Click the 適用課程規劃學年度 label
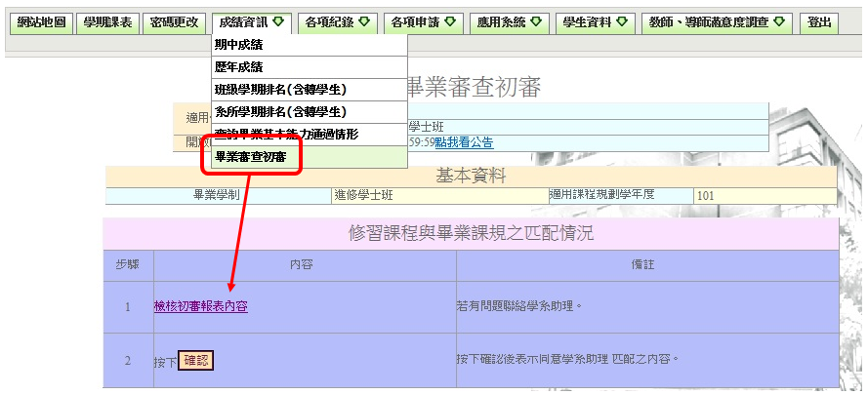This screenshot has height=395, width=868. pos(621,195)
